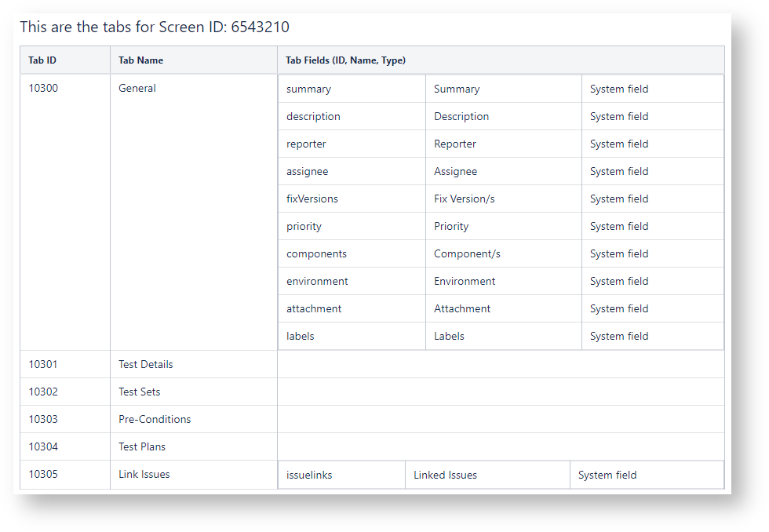Click the General tab name cell
769x532 pixels.
pos(137,89)
